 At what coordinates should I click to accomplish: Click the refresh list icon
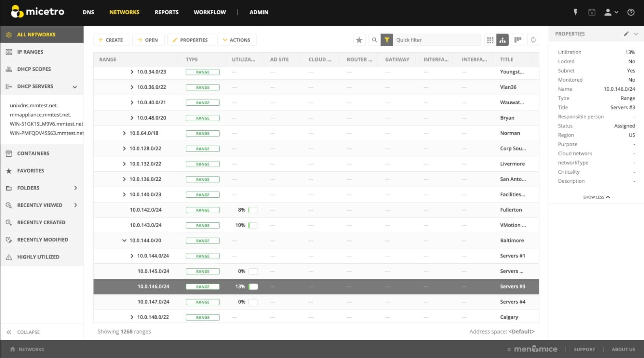point(533,40)
